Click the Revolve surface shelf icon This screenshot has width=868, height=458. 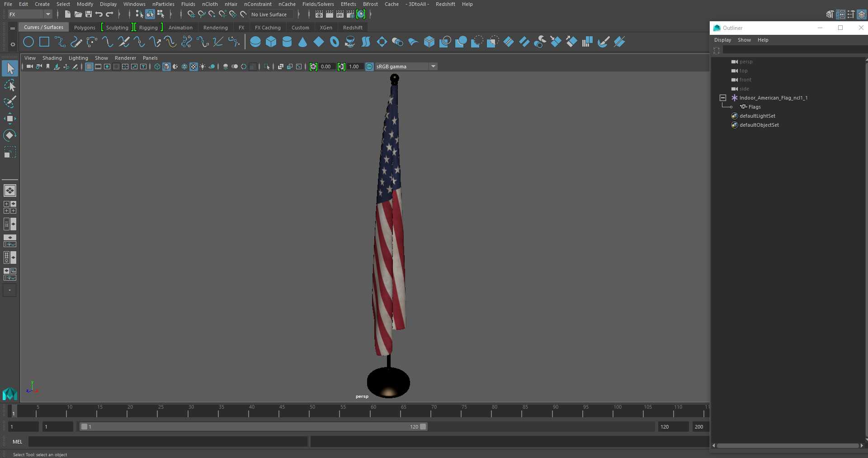click(350, 42)
